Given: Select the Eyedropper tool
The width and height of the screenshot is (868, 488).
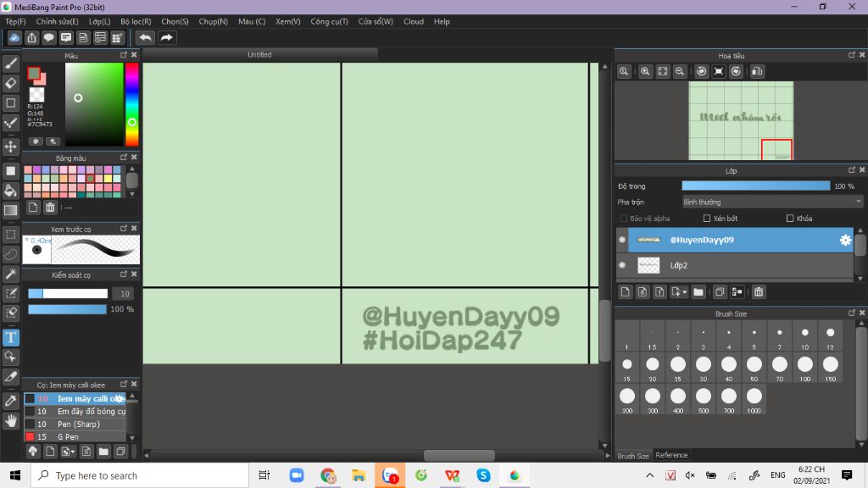Looking at the screenshot, I should click(10, 401).
